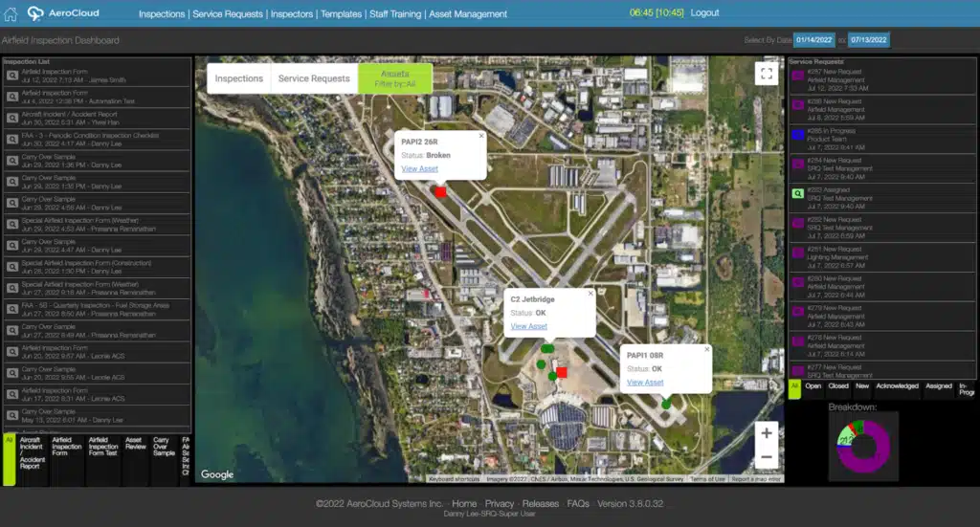The image size is (980, 527).
Task: Filter inspection list by Asset Review
Action: (x=134, y=446)
